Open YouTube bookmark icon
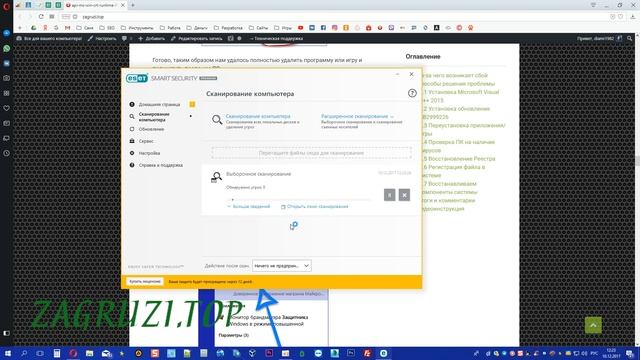The image size is (640, 360). point(300,28)
